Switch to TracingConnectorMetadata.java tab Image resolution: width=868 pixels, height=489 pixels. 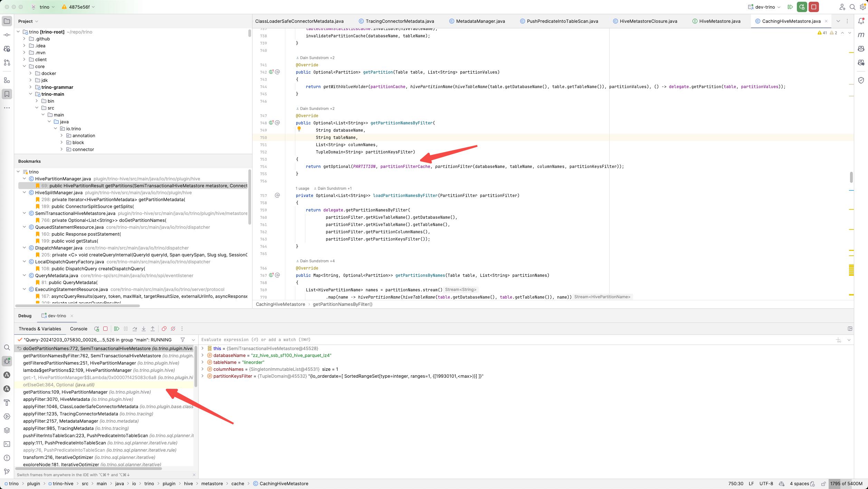(x=397, y=21)
